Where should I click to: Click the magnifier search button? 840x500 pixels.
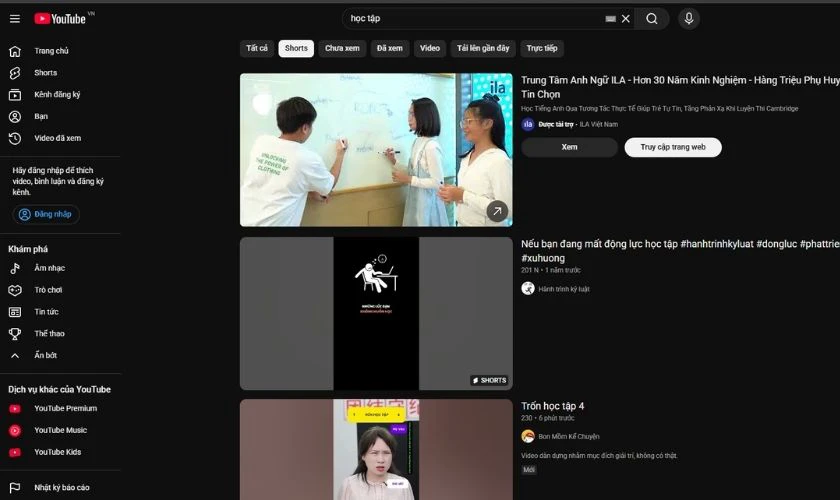coord(651,19)
